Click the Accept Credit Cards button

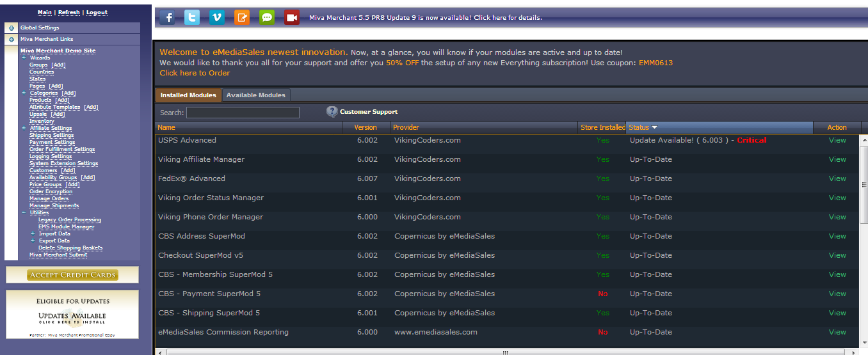72,275
